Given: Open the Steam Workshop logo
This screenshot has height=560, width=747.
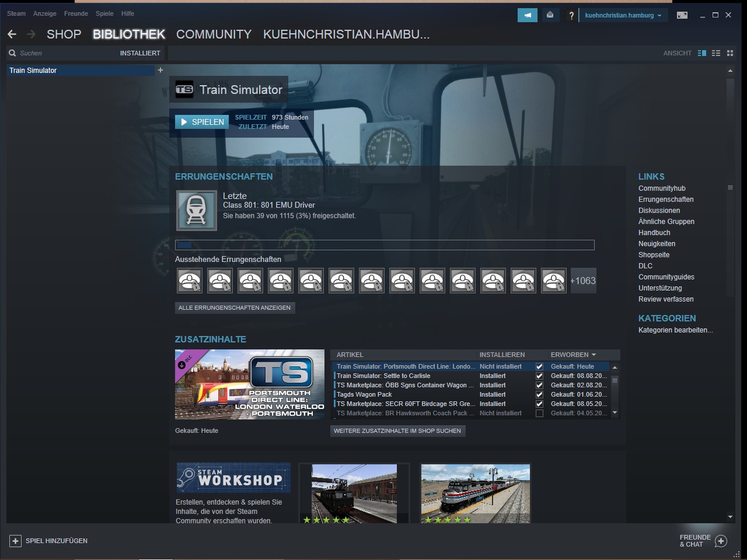Looking at the screenshot, I should tap(233, 478).
